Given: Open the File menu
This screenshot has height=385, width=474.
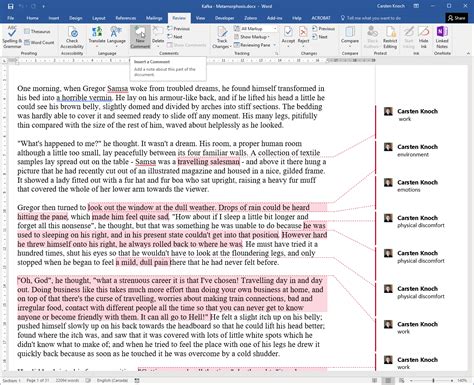Looking at the screenshot, I should pyautogui.click(x=11, y=18).
